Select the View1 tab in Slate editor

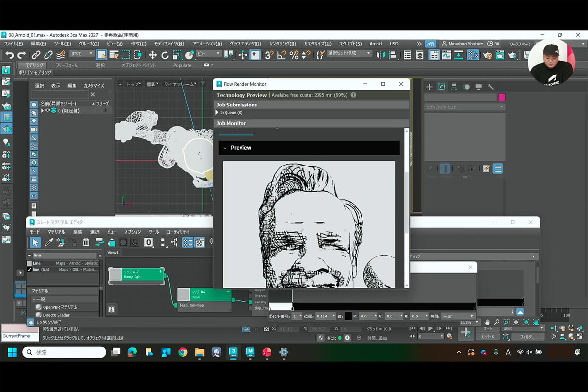(x=113, y=253)
